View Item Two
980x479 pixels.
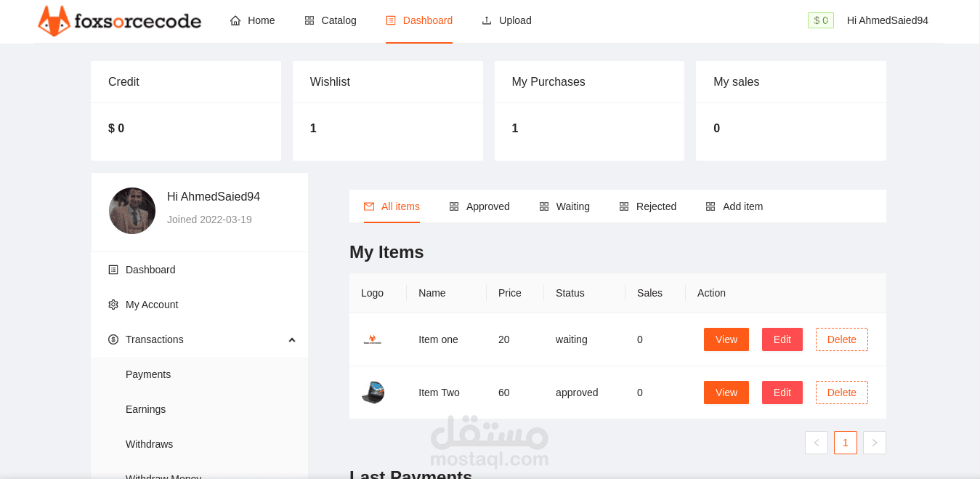726,393
